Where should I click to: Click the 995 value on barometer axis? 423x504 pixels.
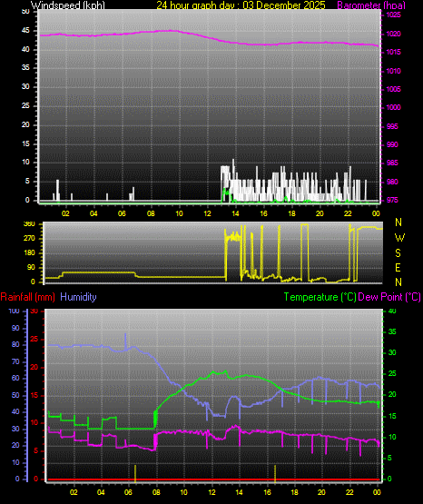(x=392, y=126)
